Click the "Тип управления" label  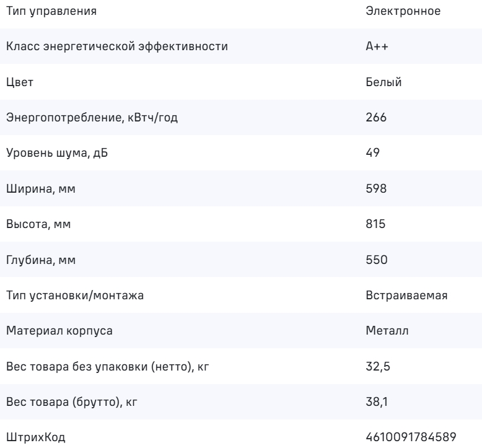[42, 11]
